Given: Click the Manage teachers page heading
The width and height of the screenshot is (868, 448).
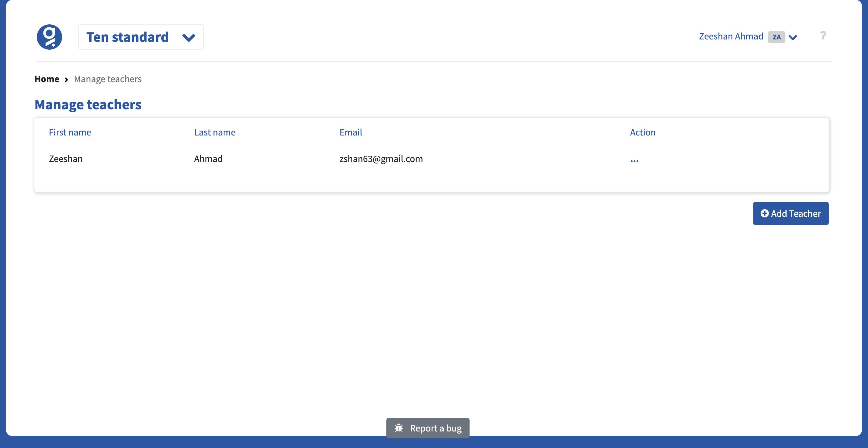Looking at the screenshot, I should click(88, 105).
